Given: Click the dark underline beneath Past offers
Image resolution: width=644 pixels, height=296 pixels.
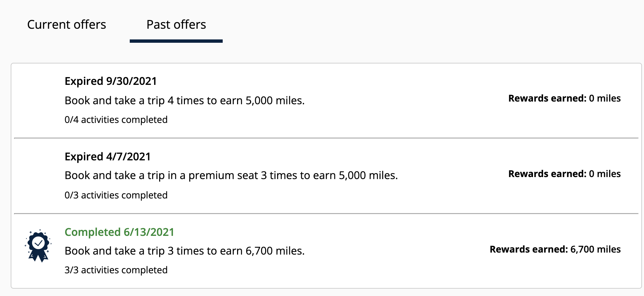Looking at the screenshot, I should pyautogui.click(x=176, y=41).
